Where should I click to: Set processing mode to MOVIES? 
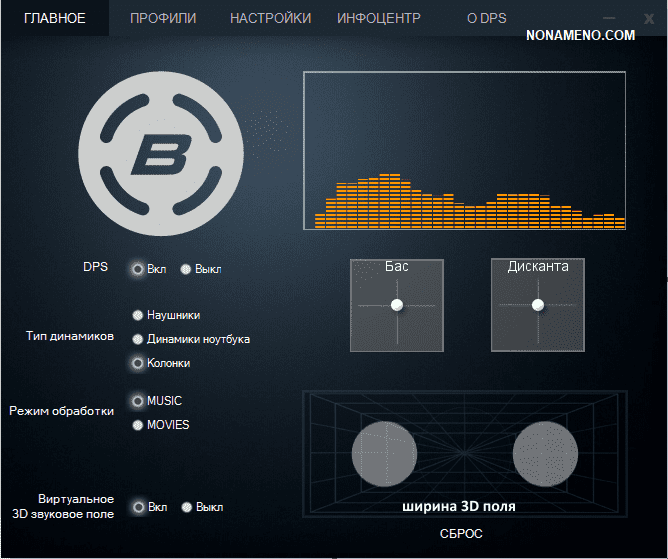coord(138,425)
